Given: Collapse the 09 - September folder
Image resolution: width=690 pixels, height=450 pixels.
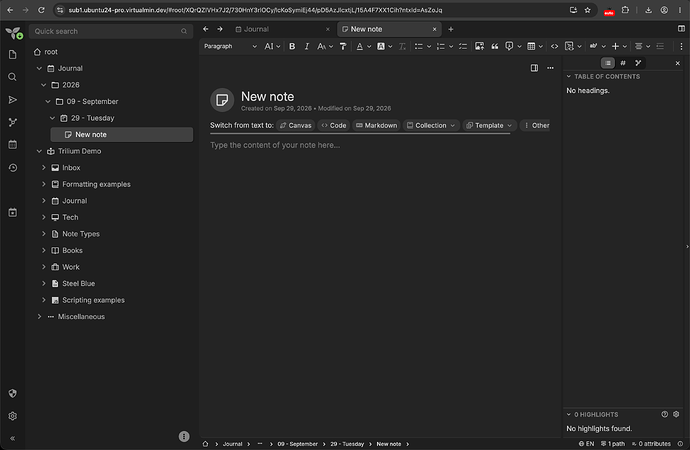Looking at the screenshot, I should coord(48,102).
